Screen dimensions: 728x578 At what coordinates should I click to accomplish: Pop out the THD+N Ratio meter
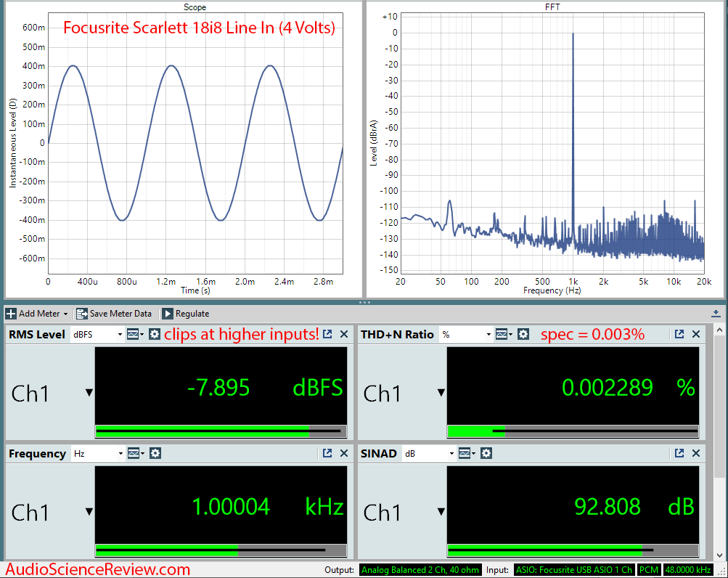679,334
